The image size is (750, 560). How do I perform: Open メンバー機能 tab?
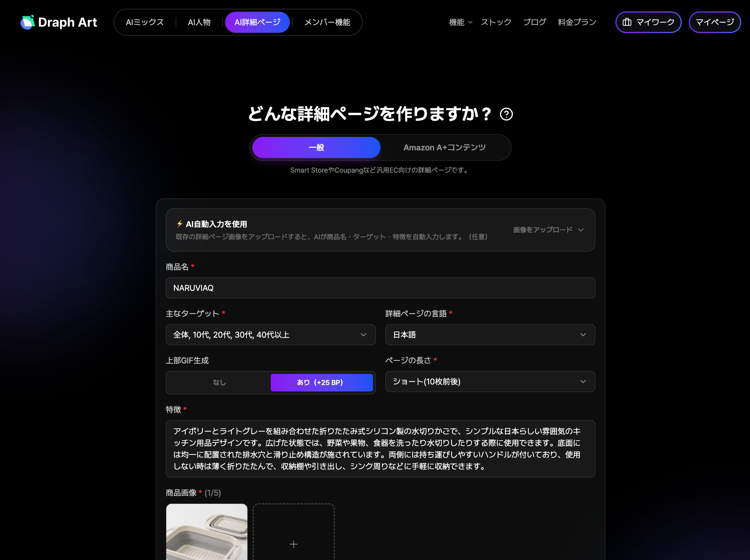(x=327, y=22)
